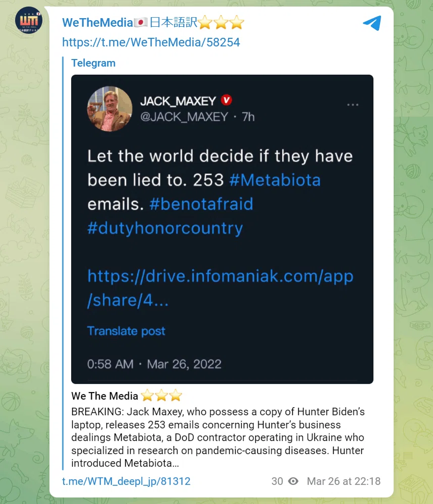
Task: Click the @JACK_MAXEY handle
Action: 184,117
